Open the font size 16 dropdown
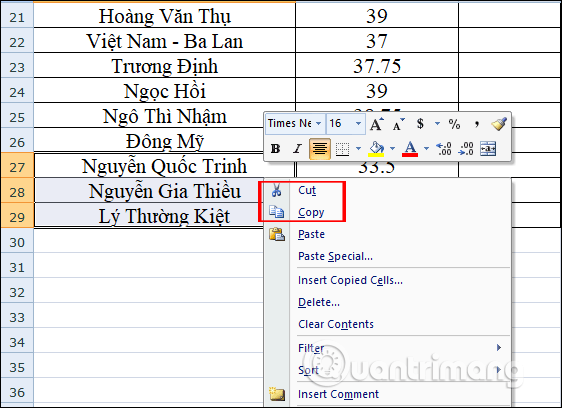Screen dimensions: 562x408 tap(358, 124)
